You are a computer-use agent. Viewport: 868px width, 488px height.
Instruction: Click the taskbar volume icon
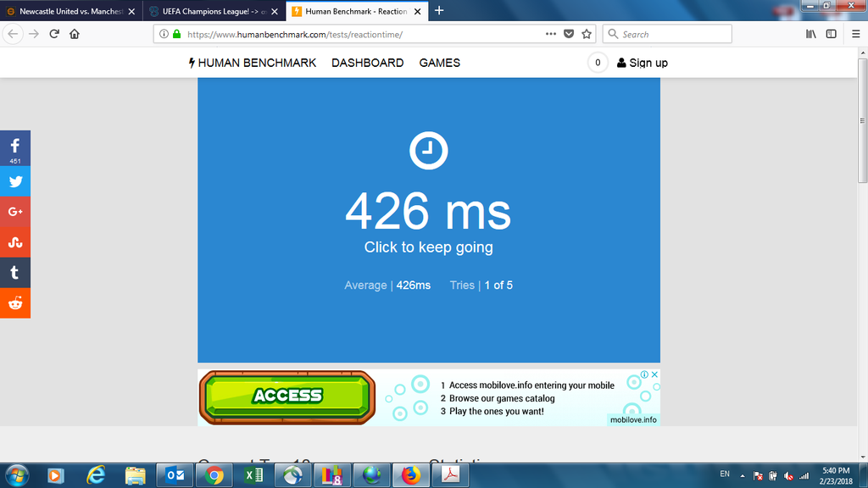(788, 476)
